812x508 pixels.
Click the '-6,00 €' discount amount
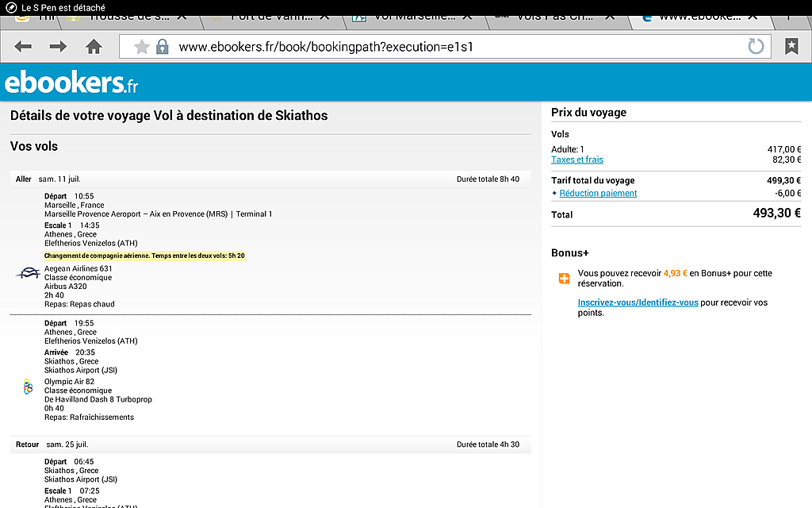(x=787, y=194)
